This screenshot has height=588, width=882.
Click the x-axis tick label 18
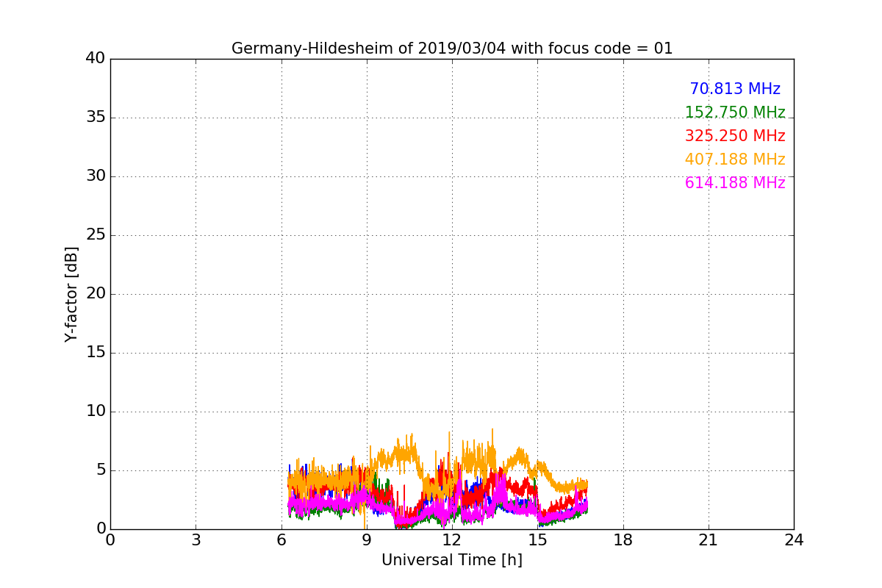click(623, 539)
